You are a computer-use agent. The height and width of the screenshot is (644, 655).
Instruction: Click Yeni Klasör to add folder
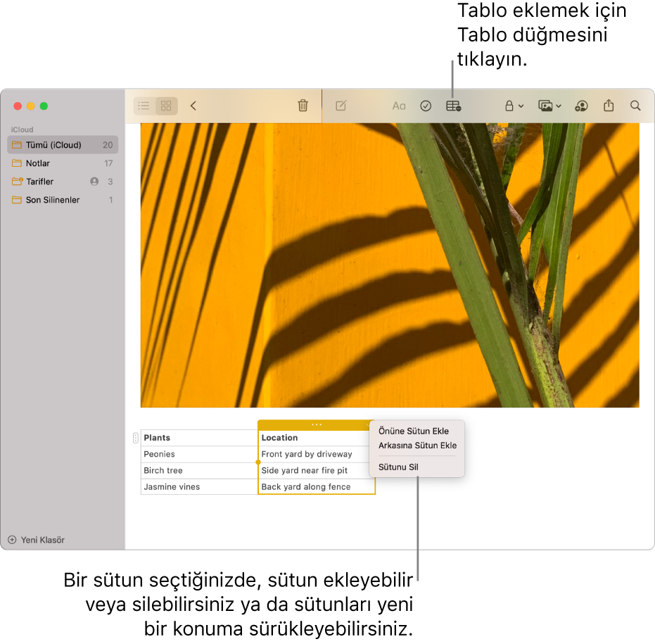pos(37,540)
